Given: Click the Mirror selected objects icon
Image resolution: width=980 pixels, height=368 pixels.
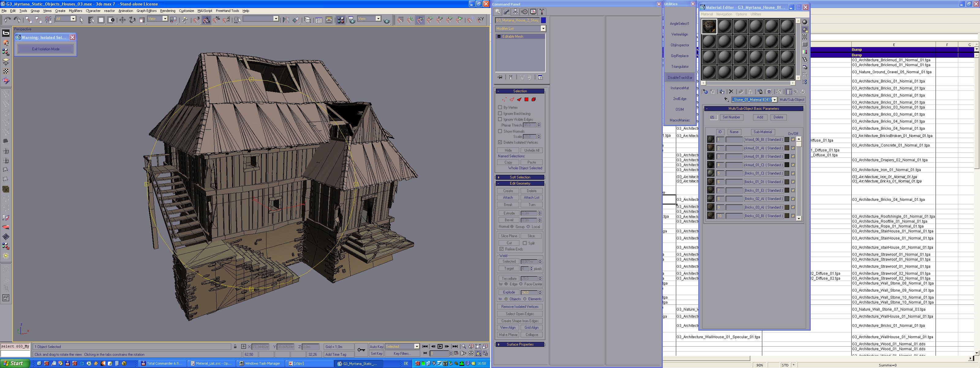Looking at the screenshot, I should click(x=286, y=20).
